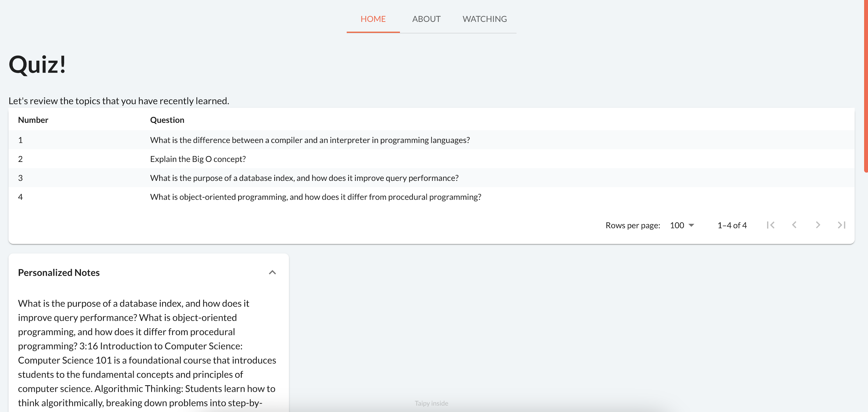Select the HOME tab

373,19
